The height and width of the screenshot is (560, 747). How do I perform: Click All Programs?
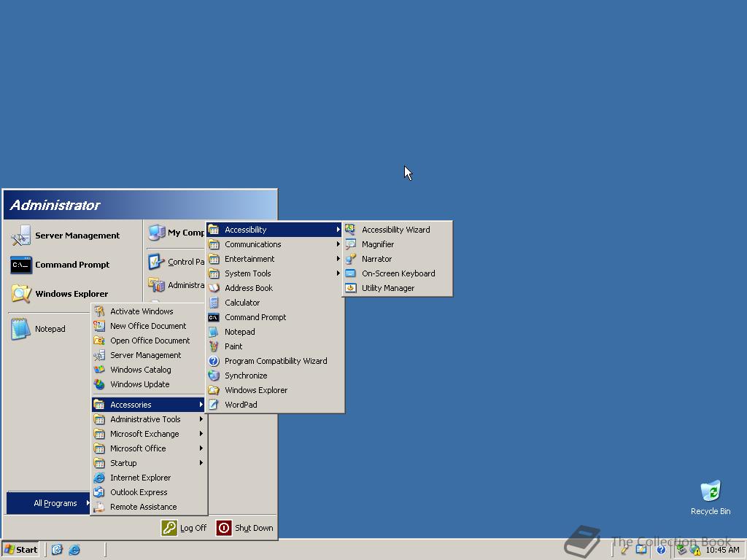tap(49, 503)
